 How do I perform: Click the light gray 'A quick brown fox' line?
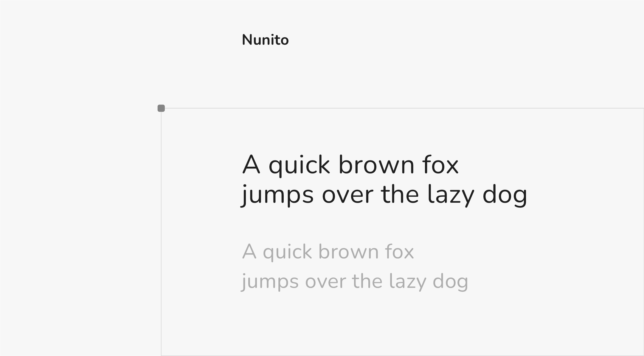point(328,252)
